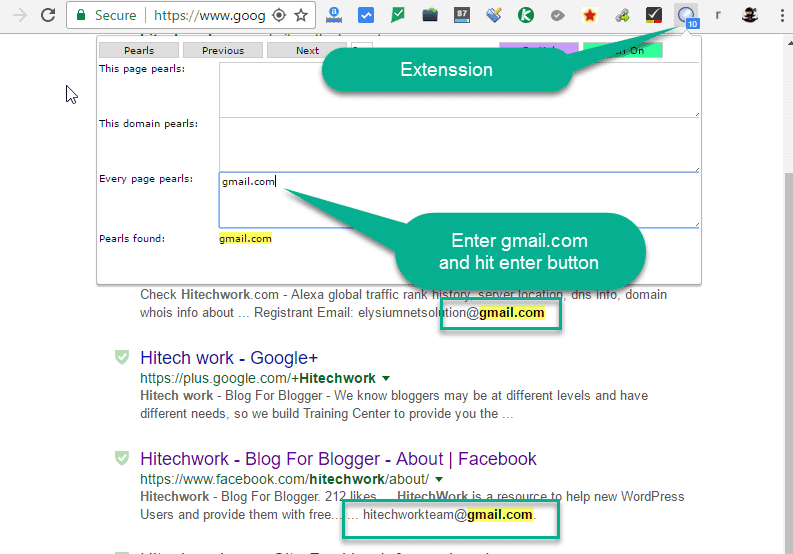Open the green circle K extension icon

(526, 15)
